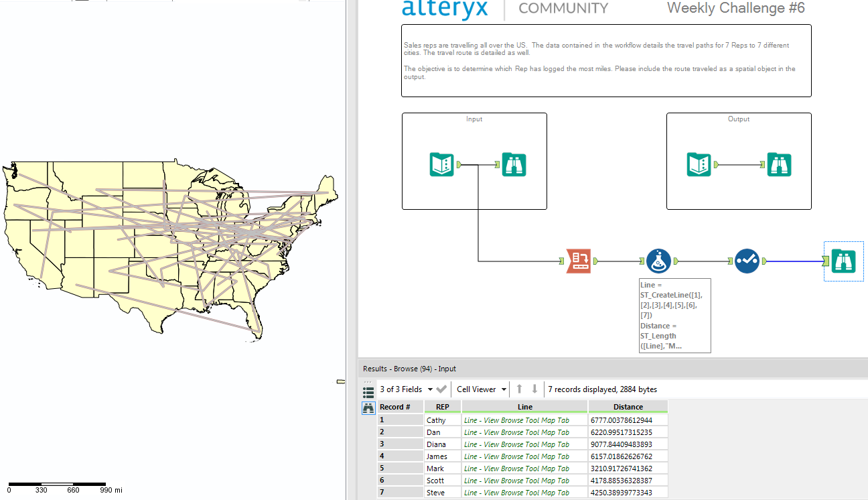Sort records by the Distance column header
Screen dimensions: 868x500
[x=627, y=406]
